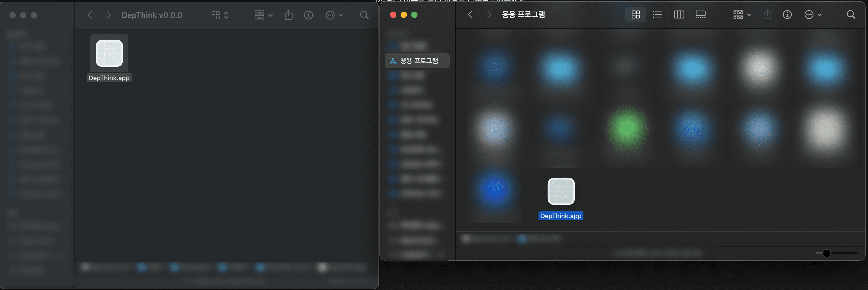Click Share icon in 응용 프로그램 window
Viewport: 868px width, 290px height.
click(x=767, y=15)
